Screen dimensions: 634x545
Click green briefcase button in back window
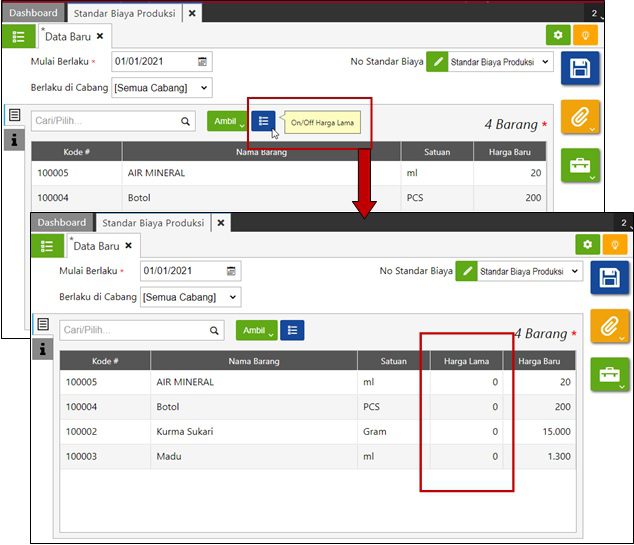[580, 165]
